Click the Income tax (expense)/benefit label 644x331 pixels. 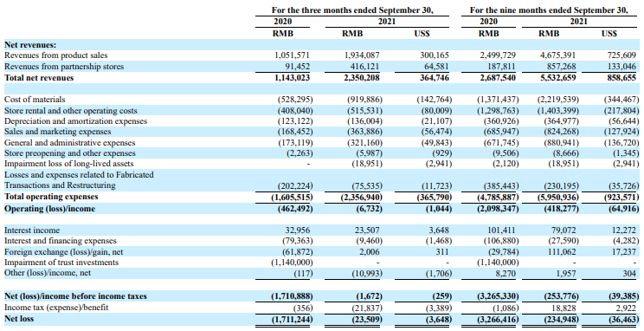(56, 307)
